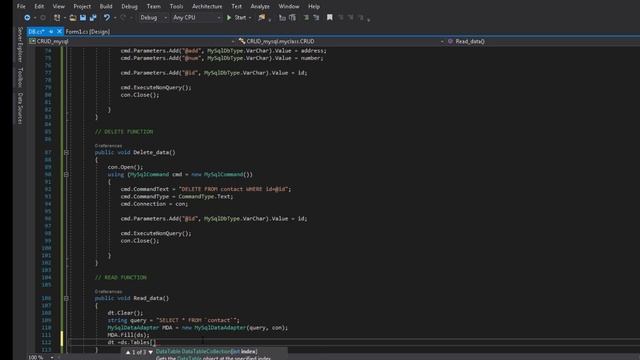The width and height of the screenshot is (640, 360).
Task: Click the Open File folder icon
Action: point(73,18)
